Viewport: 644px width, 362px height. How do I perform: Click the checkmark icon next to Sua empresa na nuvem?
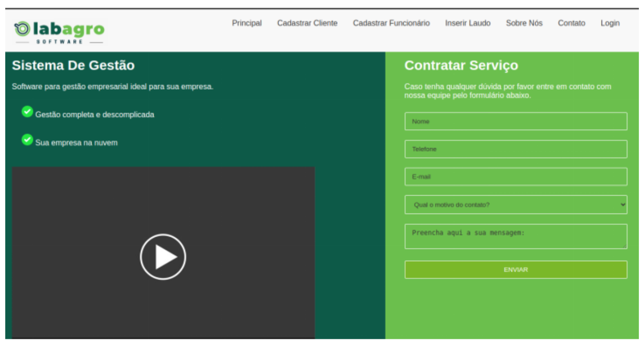point(27,140)
